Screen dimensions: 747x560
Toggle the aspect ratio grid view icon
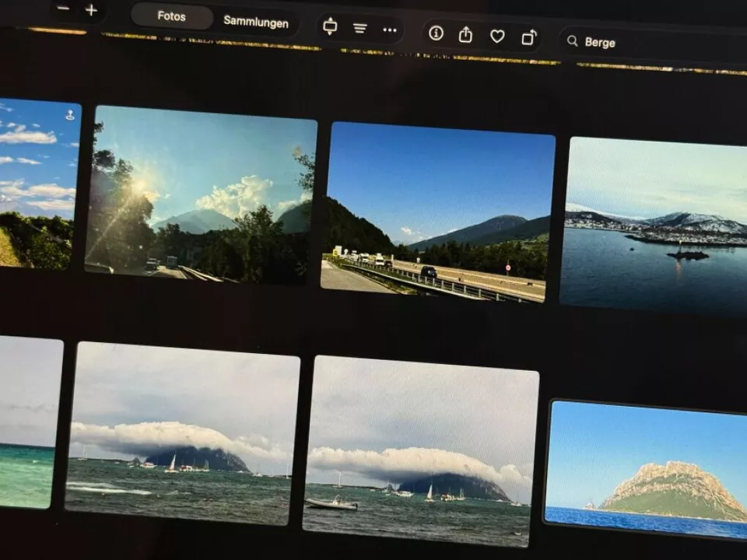click(x=330, y=26)
